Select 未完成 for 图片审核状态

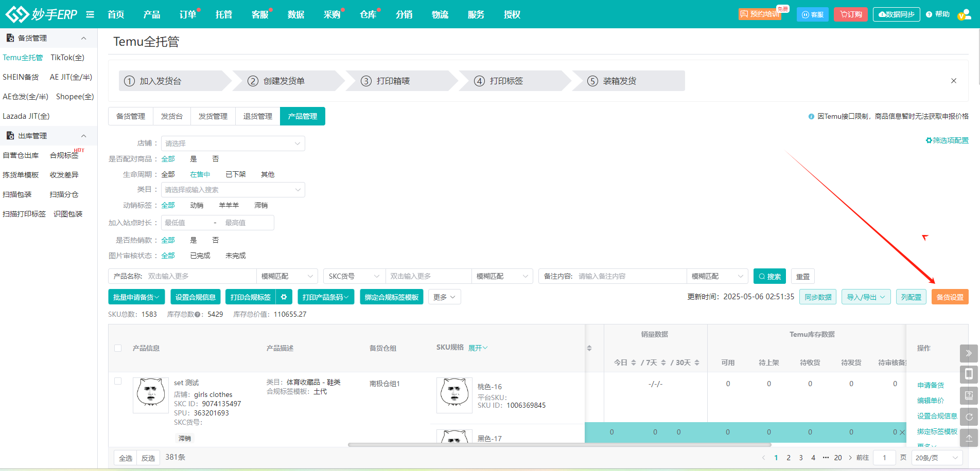tap(236, 256)
